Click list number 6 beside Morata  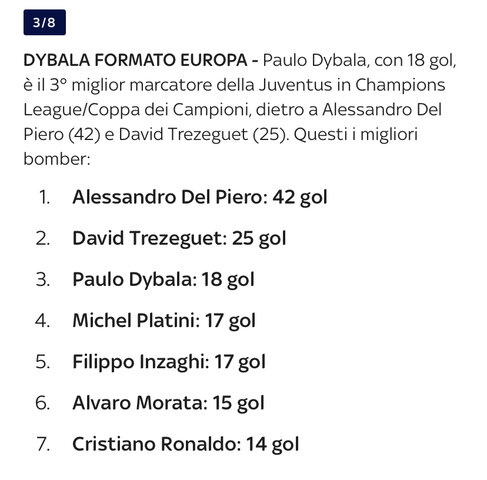[x=43, y=403]
